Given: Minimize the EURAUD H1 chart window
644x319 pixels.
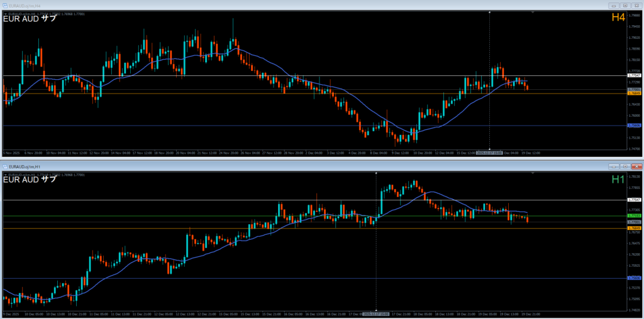Looking at the screenshot, I should (x=614, y=166).
